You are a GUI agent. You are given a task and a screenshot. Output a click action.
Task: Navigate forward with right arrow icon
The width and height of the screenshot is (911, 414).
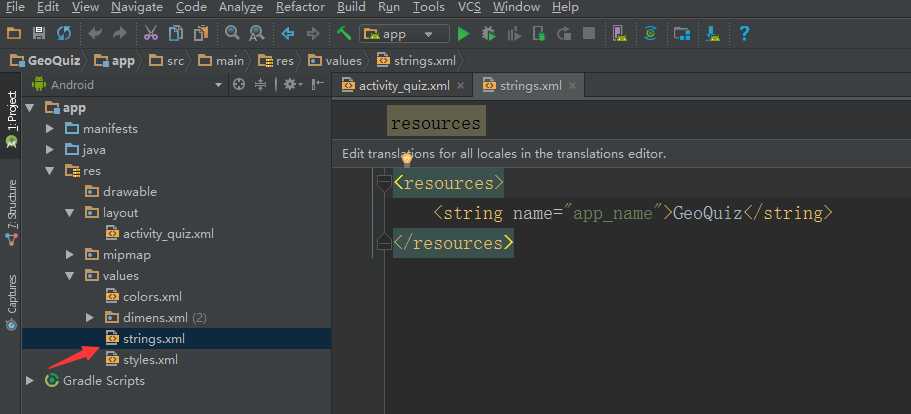tap(313, 34)
